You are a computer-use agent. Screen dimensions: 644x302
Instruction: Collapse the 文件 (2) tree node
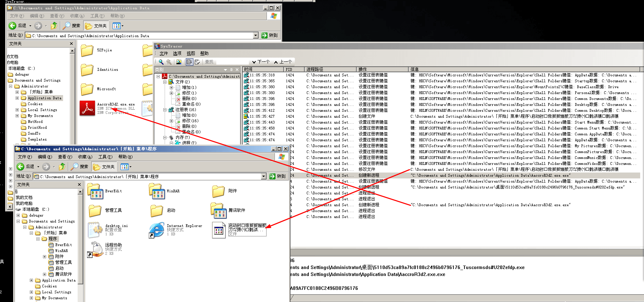click(x=165, y=82)
